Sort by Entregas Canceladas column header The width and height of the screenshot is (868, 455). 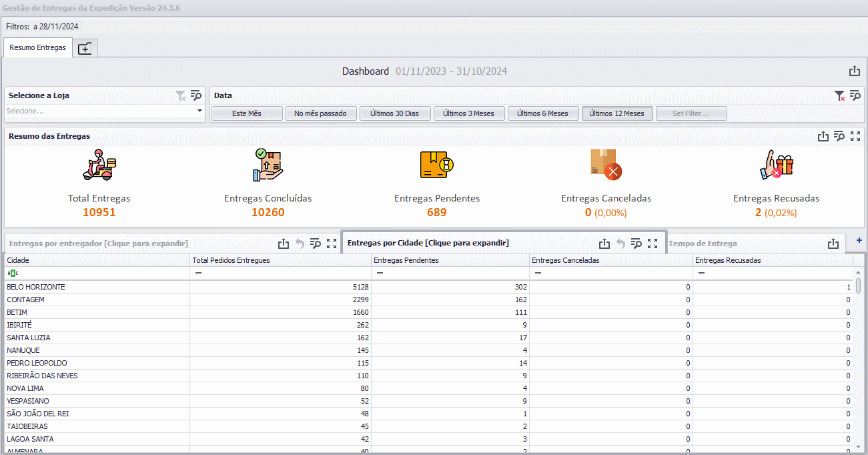coord(610,260)
